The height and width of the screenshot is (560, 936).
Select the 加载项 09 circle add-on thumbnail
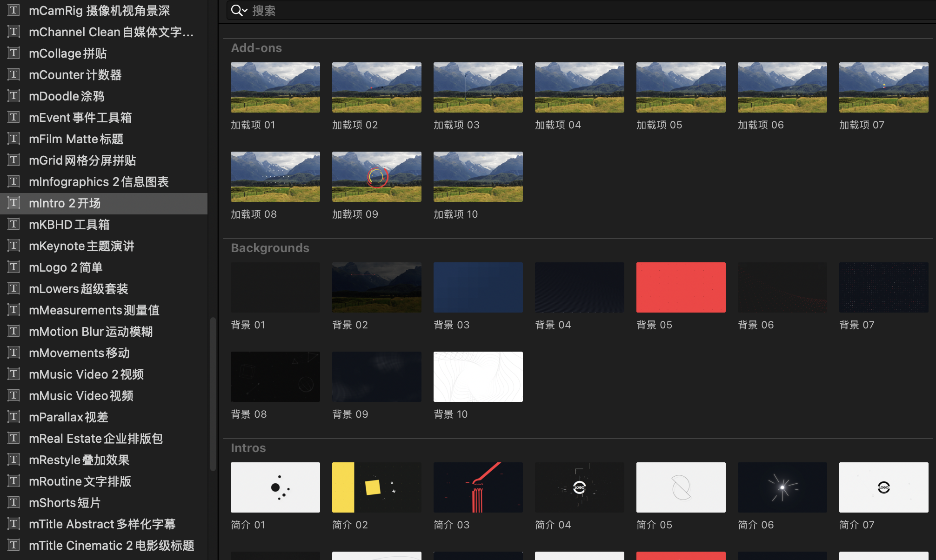tap(377, 177)
